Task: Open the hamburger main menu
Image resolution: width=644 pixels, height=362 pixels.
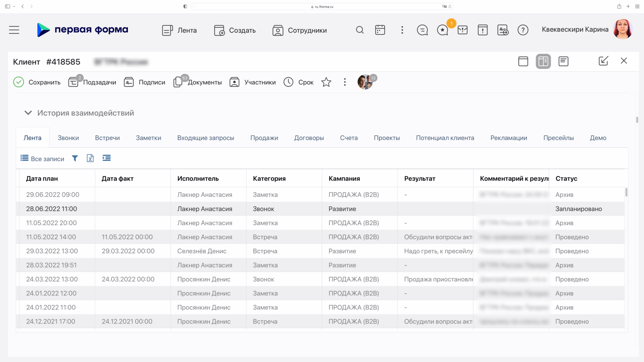Action: [x=14, y=30]
